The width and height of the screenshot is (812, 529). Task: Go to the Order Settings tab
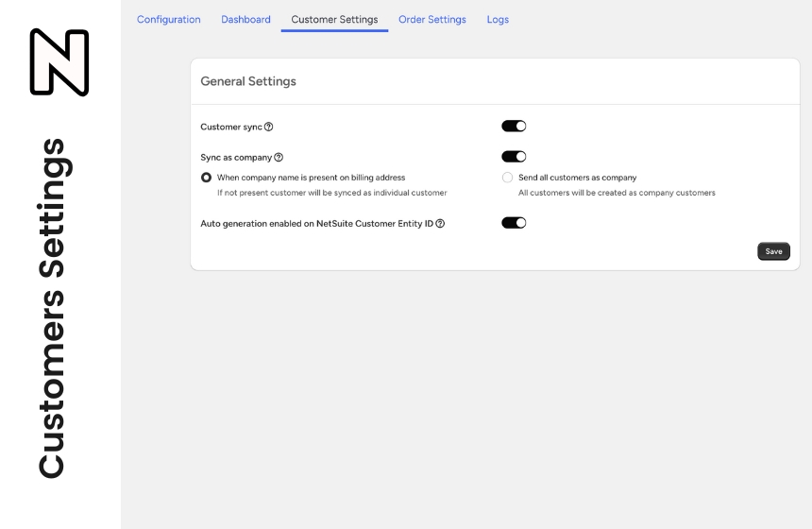point(432,19)
